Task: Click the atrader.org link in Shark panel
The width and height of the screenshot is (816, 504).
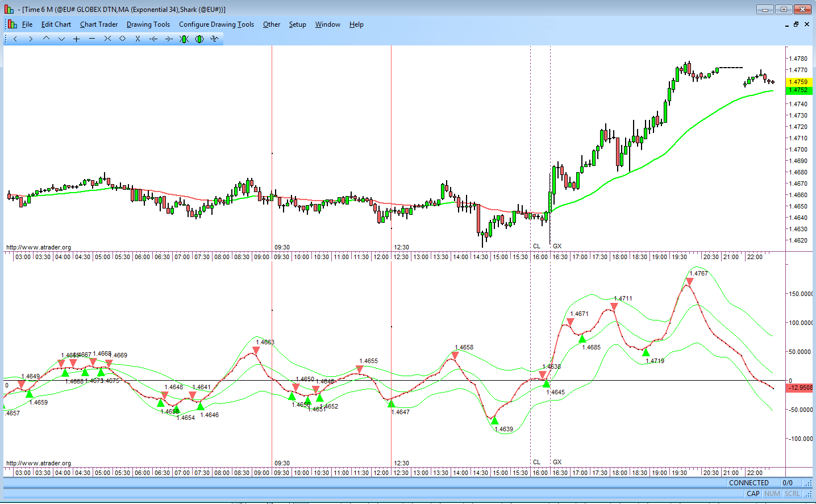Action: point(39,463)
